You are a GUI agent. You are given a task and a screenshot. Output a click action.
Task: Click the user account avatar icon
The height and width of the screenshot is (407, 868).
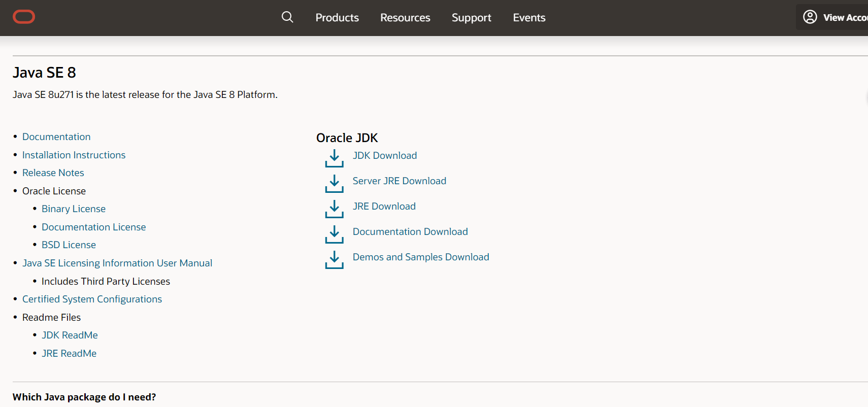810,17
